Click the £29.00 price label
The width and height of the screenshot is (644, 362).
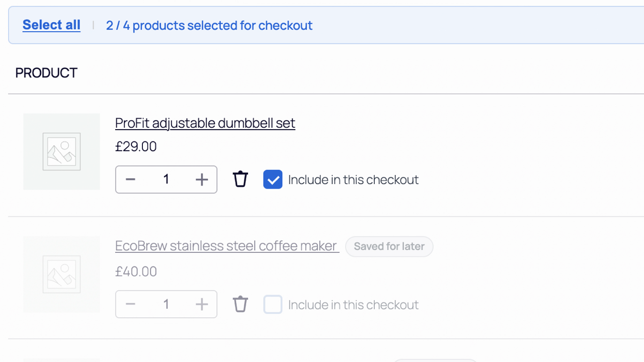[x=136, y=146]
